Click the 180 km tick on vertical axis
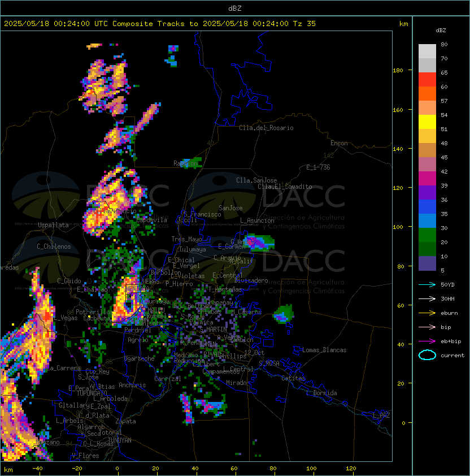Image resolution: width=470 pixels, height=476 pixels. [x=398, y=71]
